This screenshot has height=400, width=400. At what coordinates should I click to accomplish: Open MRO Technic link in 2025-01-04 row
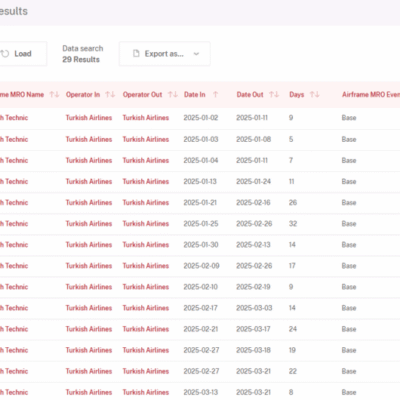[x=14, y=160]
